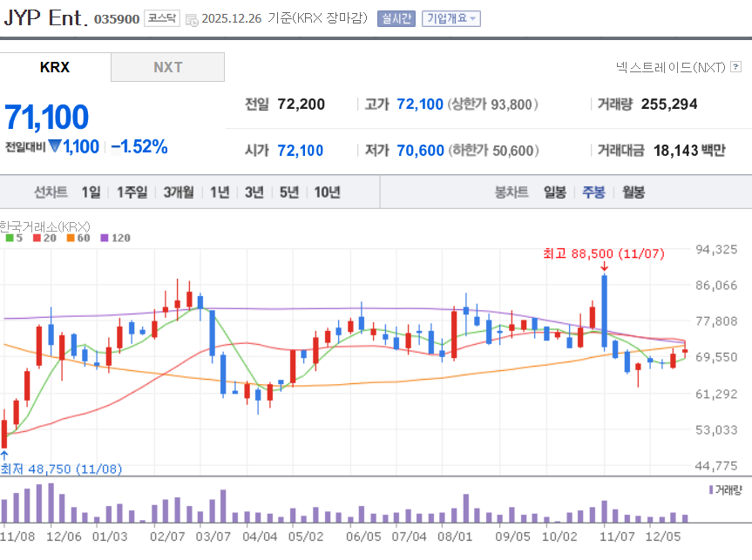The height and width of the screenshot is (560, 752).
Task: Switch to the 월봉 monthly candle chart
Action: pos(633,192)
